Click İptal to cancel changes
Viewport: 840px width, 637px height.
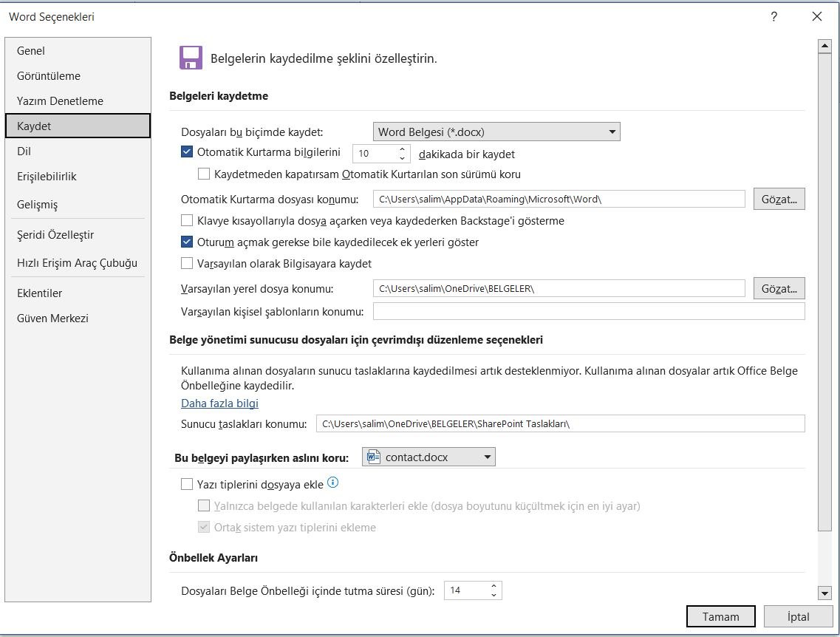pyautogui.click(x=798, y=616)
